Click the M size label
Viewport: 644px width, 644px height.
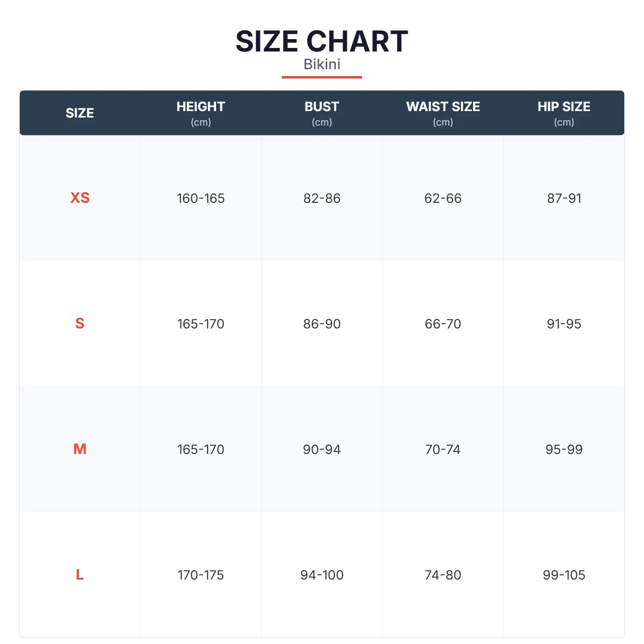pos(80,449)
